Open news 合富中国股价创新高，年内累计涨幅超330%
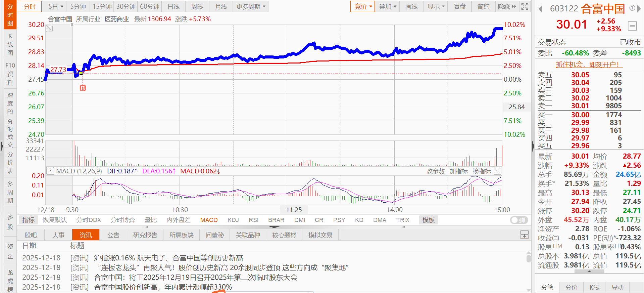The width and height of the screenshot is (644, 293). (163, 287)
